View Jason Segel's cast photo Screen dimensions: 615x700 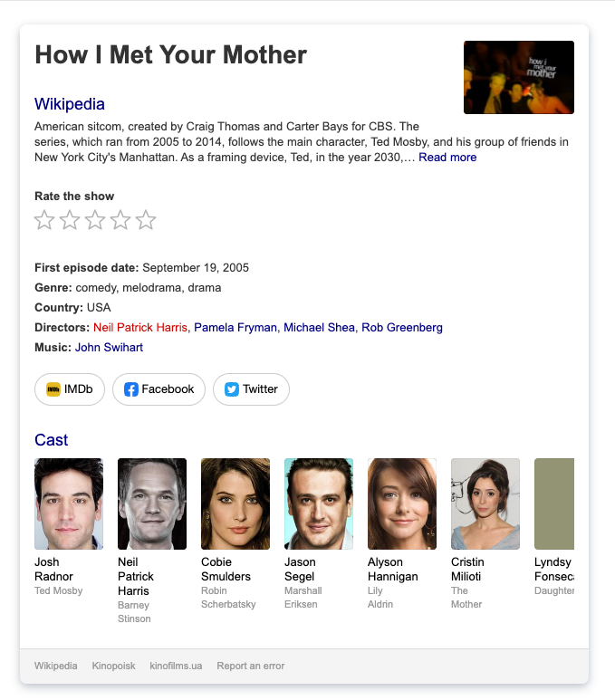[319, 503]
